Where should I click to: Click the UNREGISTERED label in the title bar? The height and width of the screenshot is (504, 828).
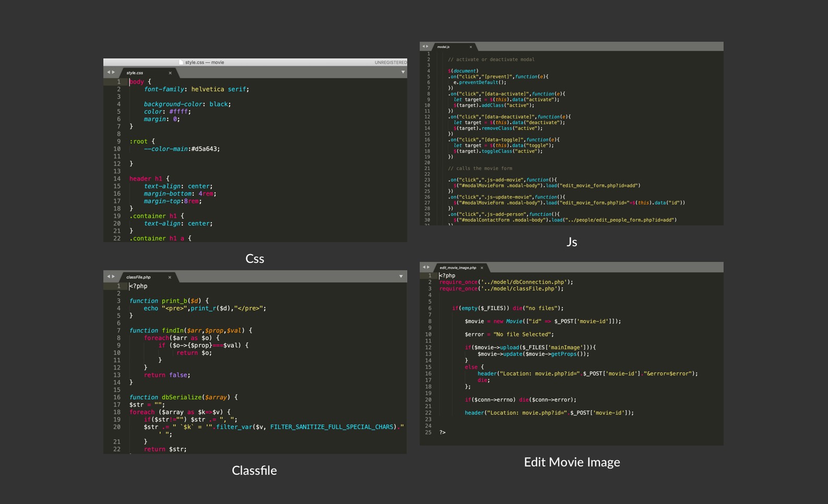(x=390, y=63)
